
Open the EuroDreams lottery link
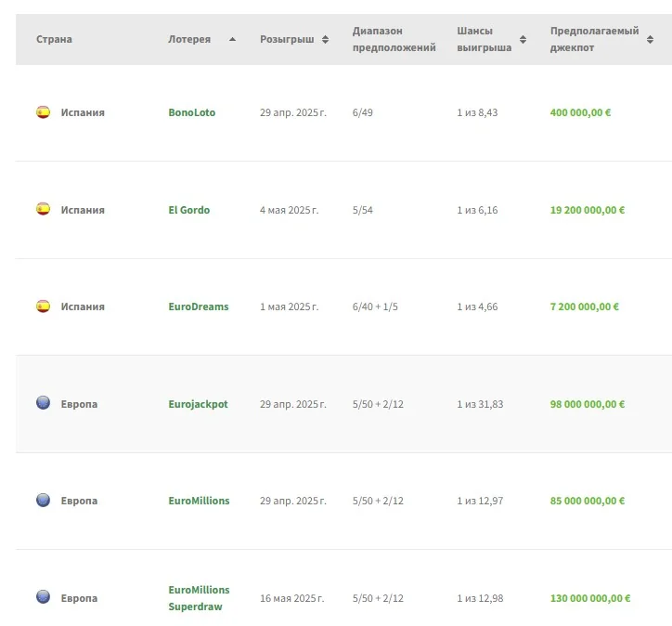pyautogui.click(x=199, y=307)
